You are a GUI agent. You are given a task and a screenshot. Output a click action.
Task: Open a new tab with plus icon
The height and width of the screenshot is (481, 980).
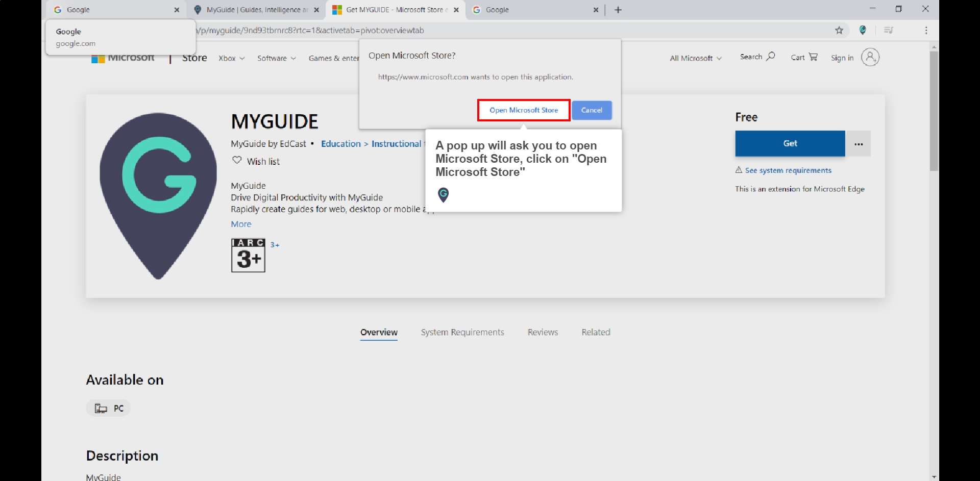pyautogui.click(x=618, y=10)
